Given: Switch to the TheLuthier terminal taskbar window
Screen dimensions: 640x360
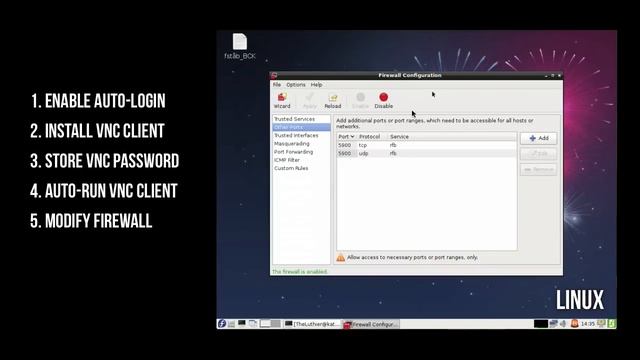Looking at the screenshot, I should pyautogui.click(x=312, y=324).
